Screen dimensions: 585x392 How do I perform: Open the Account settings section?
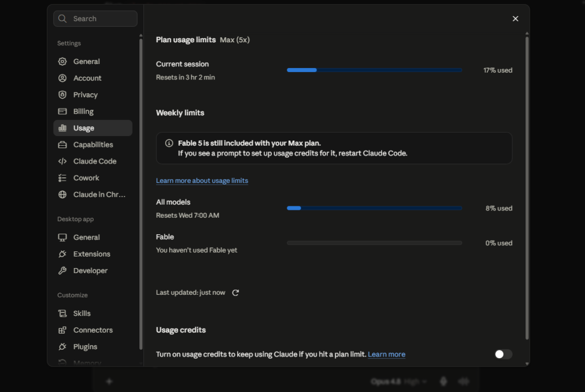(x=93, y=78)
